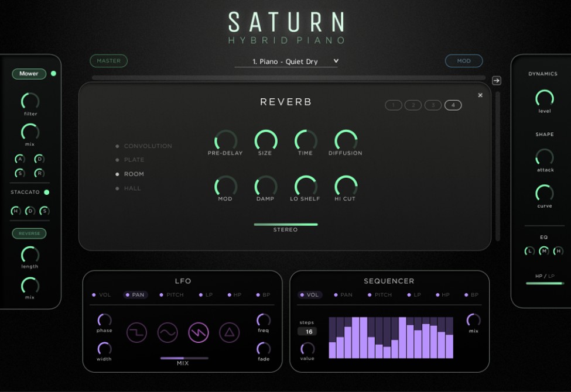Click the staccato H control
571x392 pixels.
pos(15,210)
